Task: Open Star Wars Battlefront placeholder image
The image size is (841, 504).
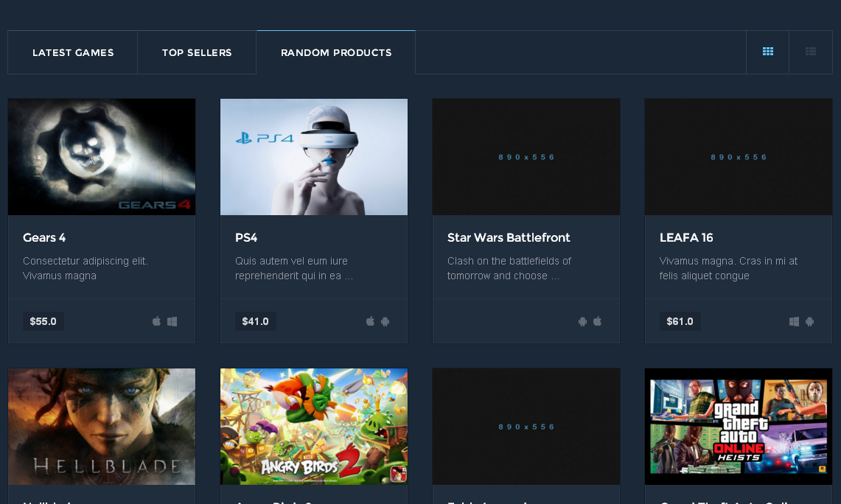Action: [x=526, y=156]
